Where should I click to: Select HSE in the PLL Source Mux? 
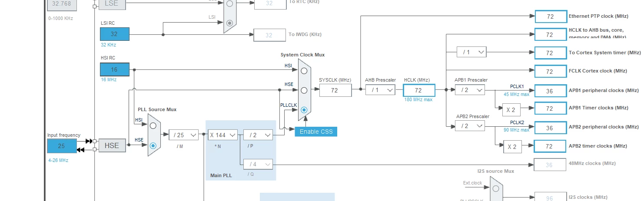[153, 146]
